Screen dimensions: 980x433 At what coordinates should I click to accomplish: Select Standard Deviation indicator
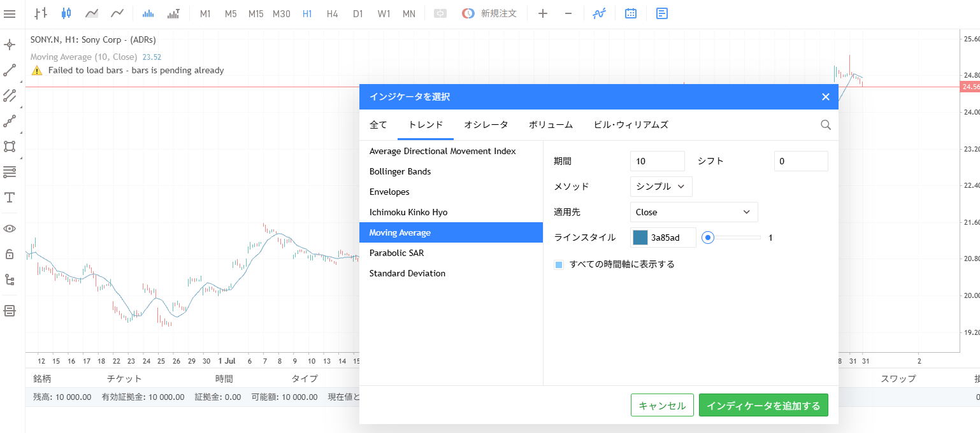coord(451,273)
